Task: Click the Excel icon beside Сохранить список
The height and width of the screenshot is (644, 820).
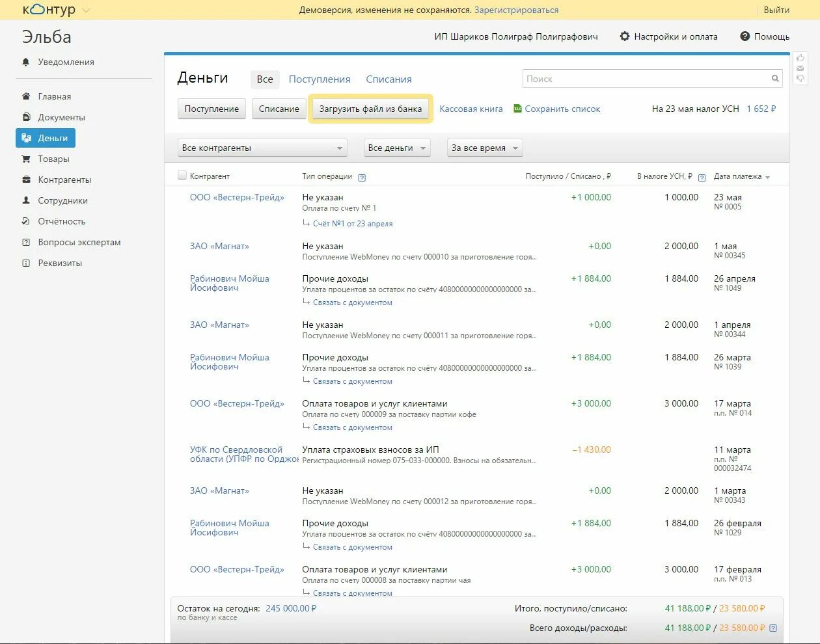Action: click(517, 109)
